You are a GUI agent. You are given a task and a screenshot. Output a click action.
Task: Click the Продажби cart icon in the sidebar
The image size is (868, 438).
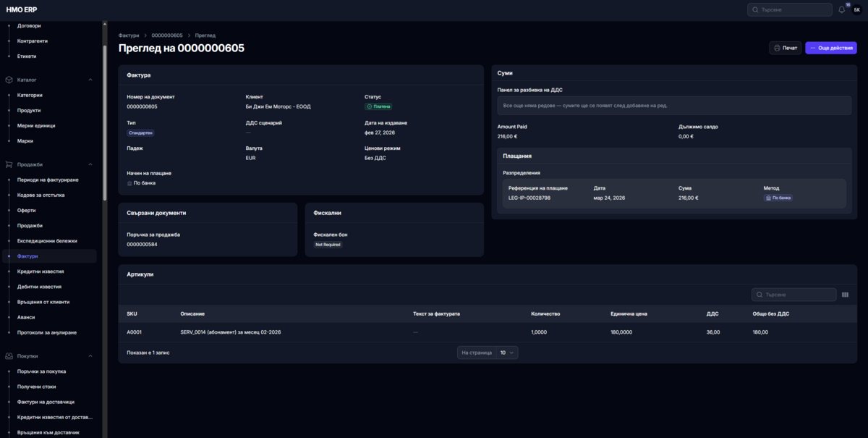(x=9, y=164)
